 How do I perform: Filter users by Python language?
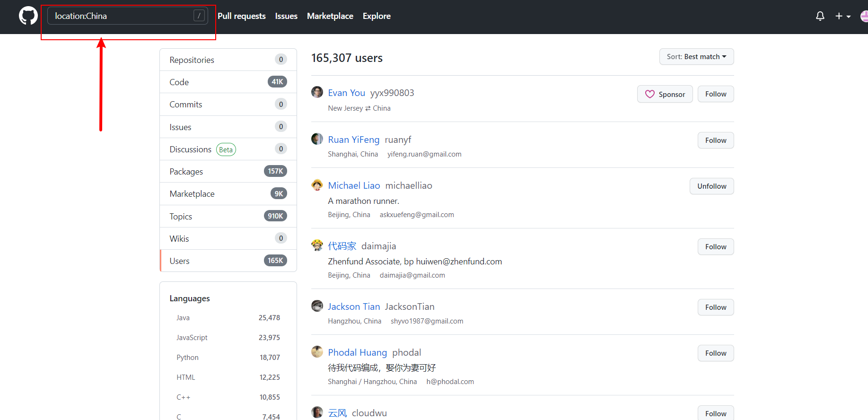click(228, 358)
